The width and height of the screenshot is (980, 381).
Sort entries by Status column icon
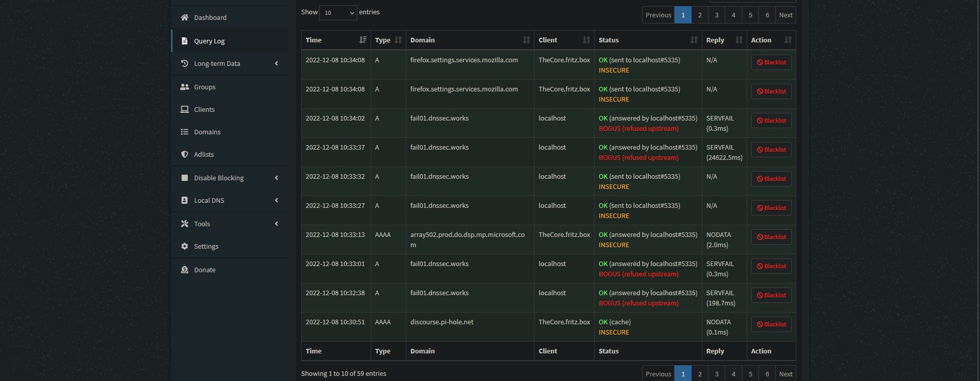(694, 40)
